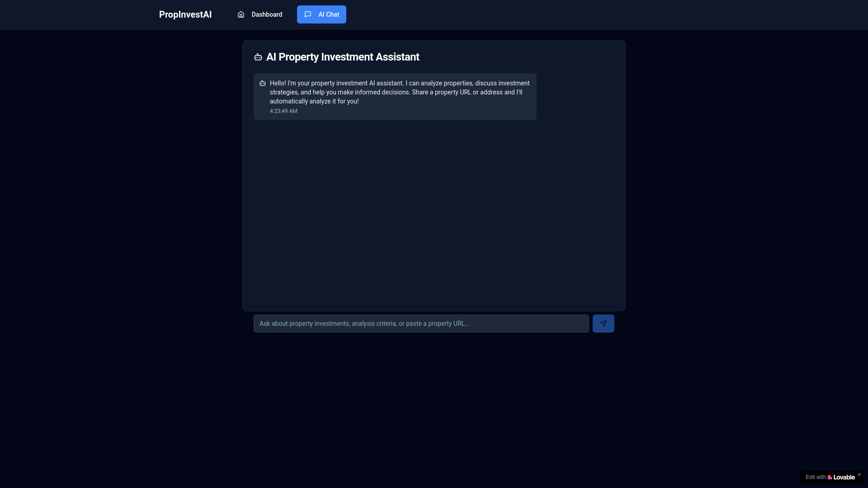Image resolution: width=868 pixels, height=488 pixels.
Task: Click the Dashboard house icon
Action: [x=241, y=14]
